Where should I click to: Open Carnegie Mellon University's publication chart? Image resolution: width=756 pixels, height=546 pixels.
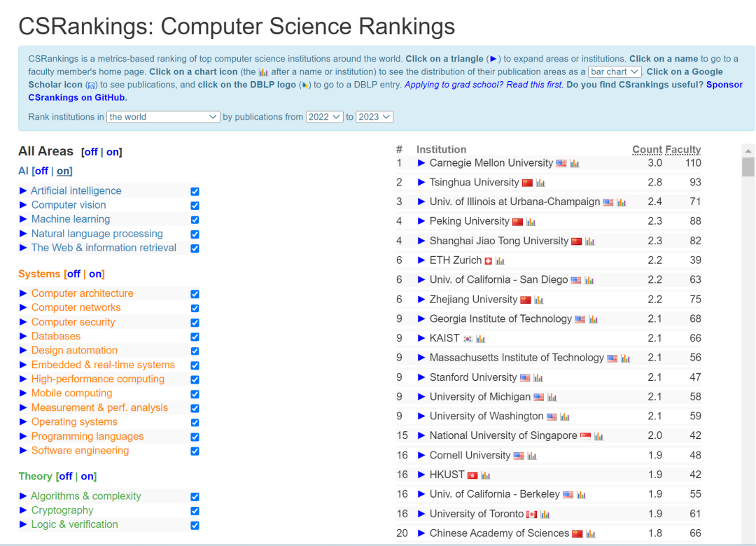pos(575,163)
